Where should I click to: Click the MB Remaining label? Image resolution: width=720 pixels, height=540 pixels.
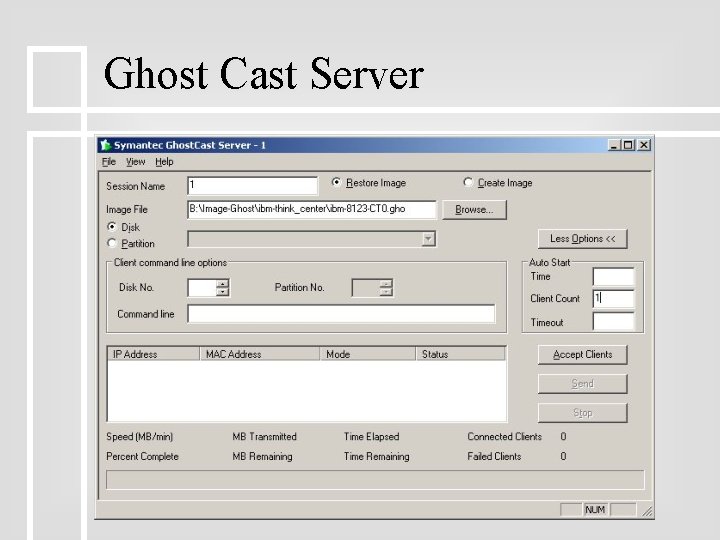tap(262, 456)
